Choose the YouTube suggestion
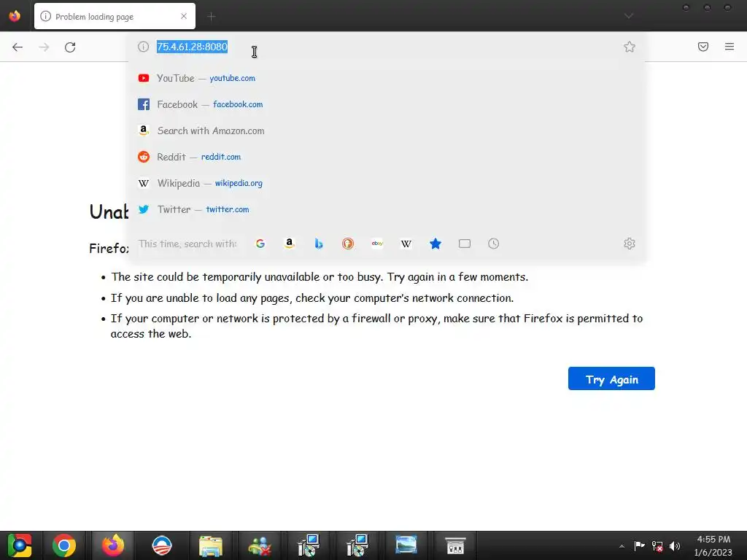 tap(386, 78)
